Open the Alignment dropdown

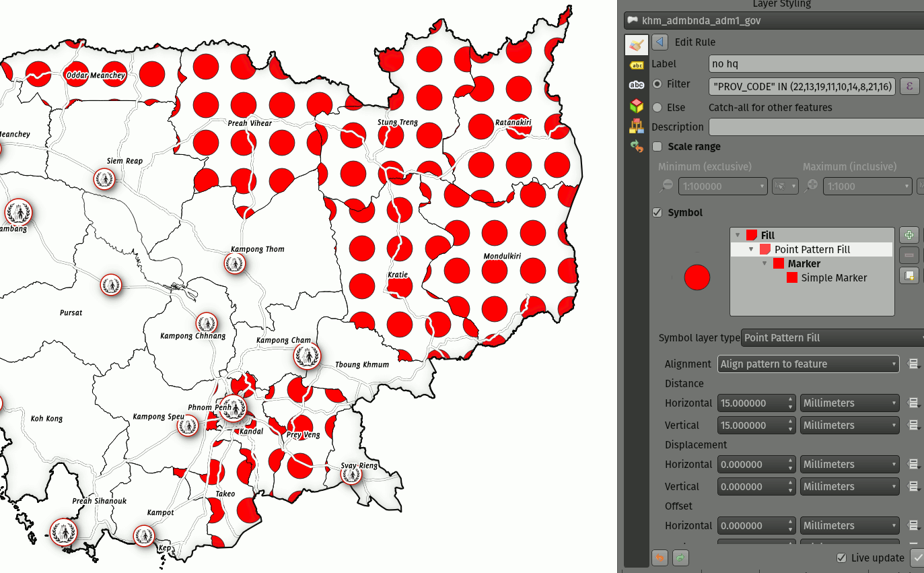pyautogui.click(x=808, y=364)
